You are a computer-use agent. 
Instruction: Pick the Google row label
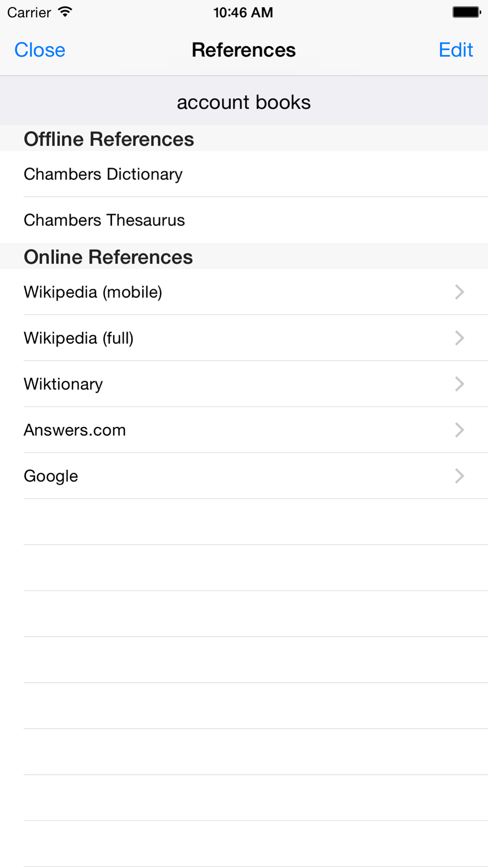(51, 476)
